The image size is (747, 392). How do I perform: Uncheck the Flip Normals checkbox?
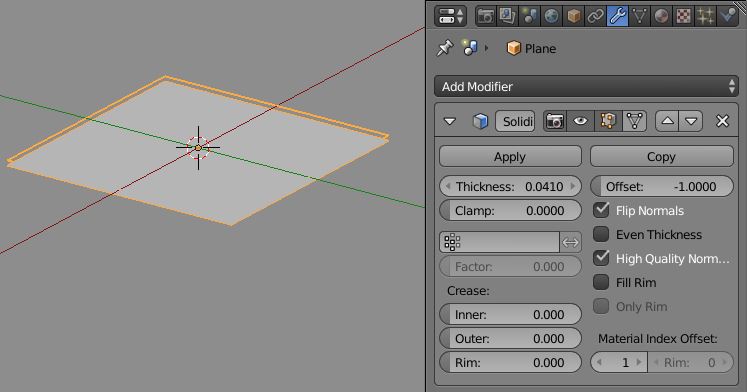coord(601,210)
